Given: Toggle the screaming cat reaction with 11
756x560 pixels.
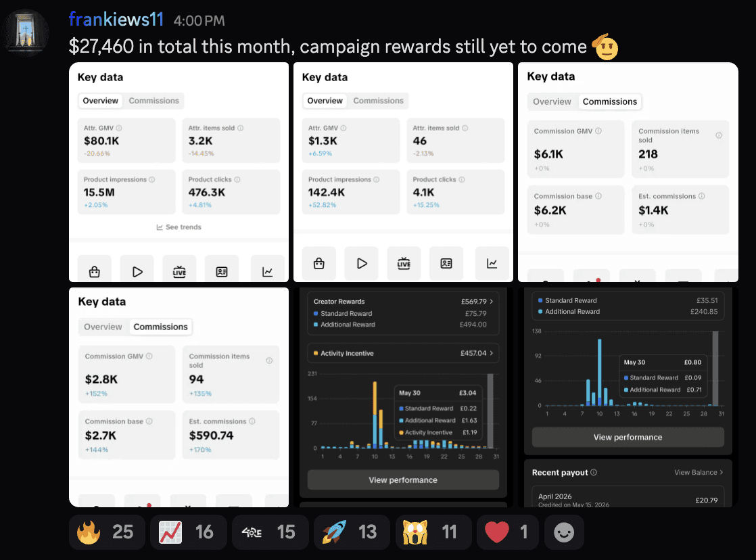Looking at the screenshot, I should pyautogui.click(x=433, y=532).
